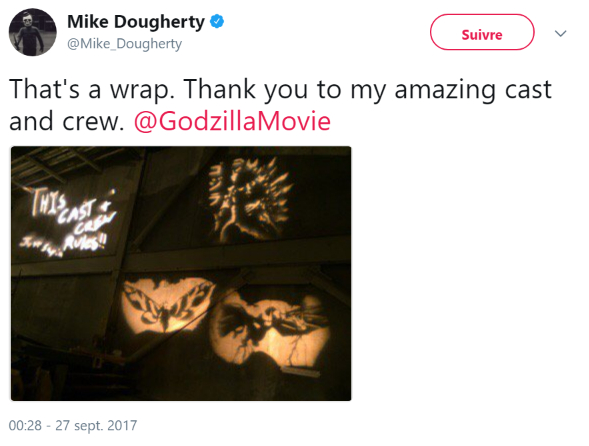Click the 'This cast & crew rules' projection
Screen dimensions: 589x446
coord(68,222)
